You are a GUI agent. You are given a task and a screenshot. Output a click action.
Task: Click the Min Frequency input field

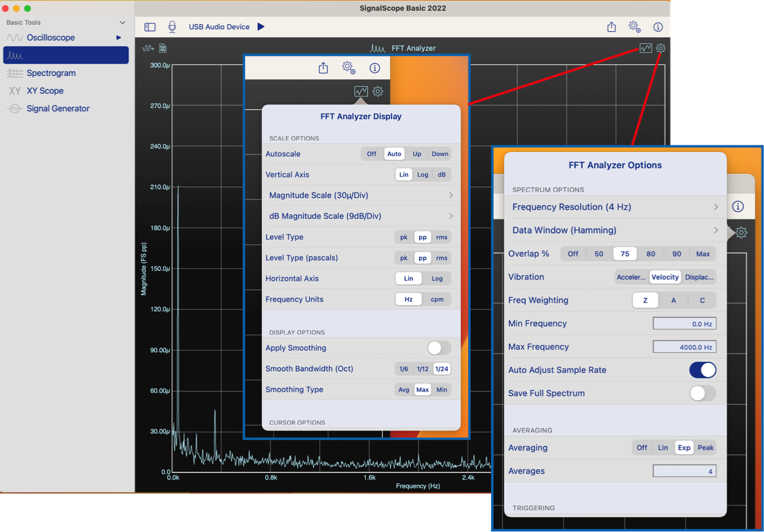click(x=684, y=323)
